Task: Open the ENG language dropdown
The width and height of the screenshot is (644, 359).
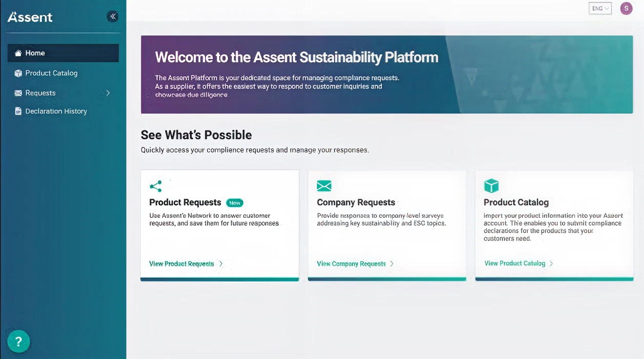Action: point(599,8)
